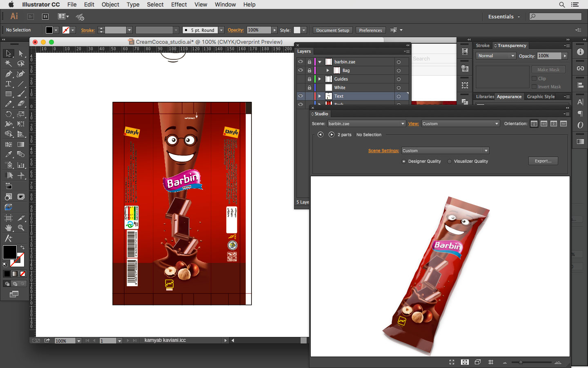
Task: Click the grid icon below Studio preview
Action: [491, 362]
